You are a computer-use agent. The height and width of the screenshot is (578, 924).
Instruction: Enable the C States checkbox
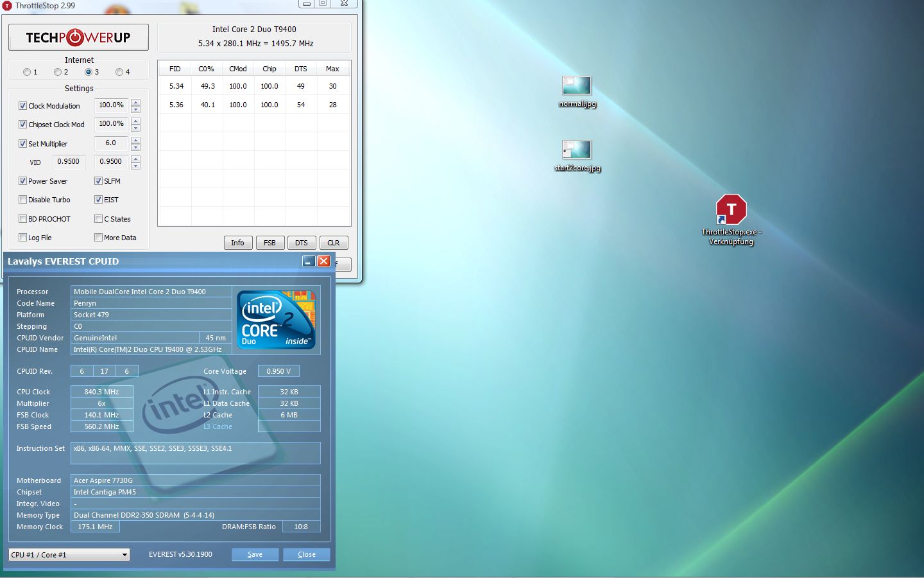[x=99, y=219]
